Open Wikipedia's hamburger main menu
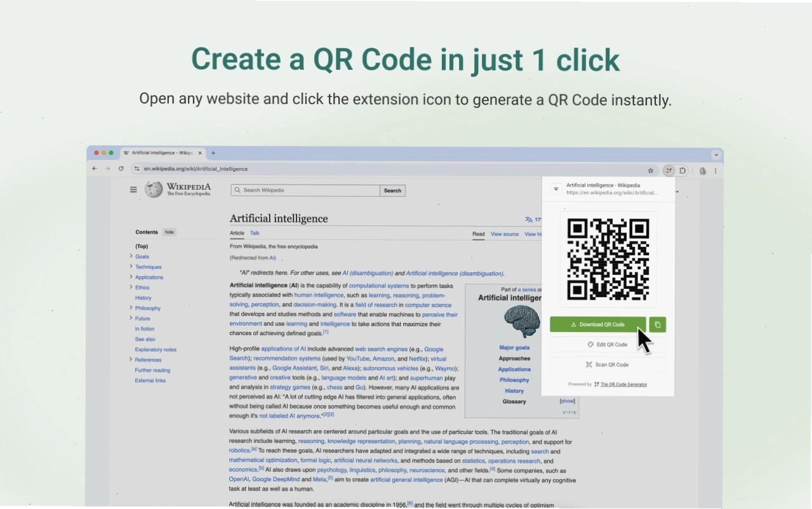 click(x=133, y=189)
